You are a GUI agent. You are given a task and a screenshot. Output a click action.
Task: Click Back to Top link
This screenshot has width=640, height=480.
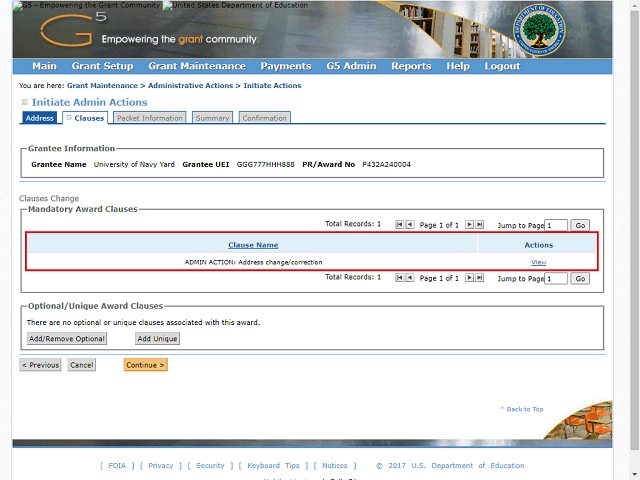(x=522, y=409)
